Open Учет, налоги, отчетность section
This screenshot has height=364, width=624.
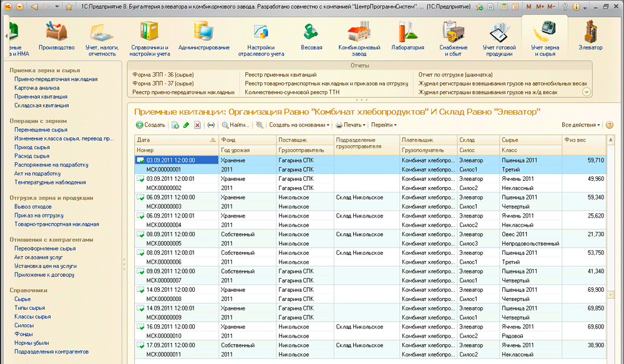coord(102,39)
